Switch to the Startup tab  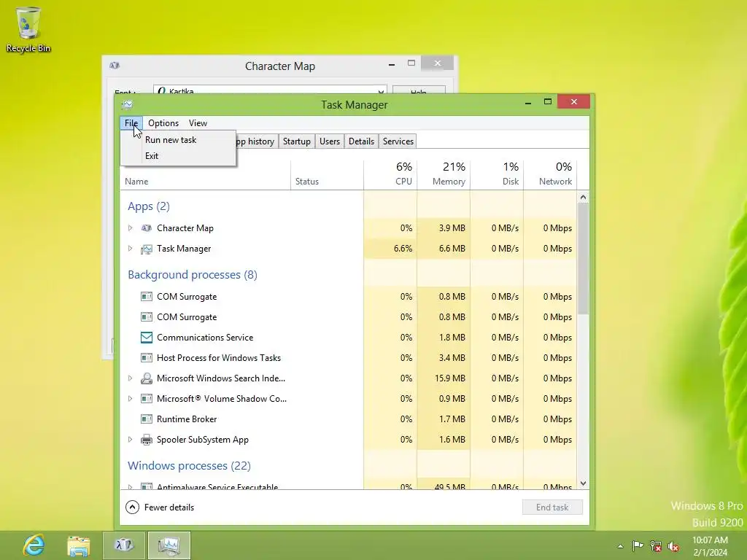coord(297,141)
